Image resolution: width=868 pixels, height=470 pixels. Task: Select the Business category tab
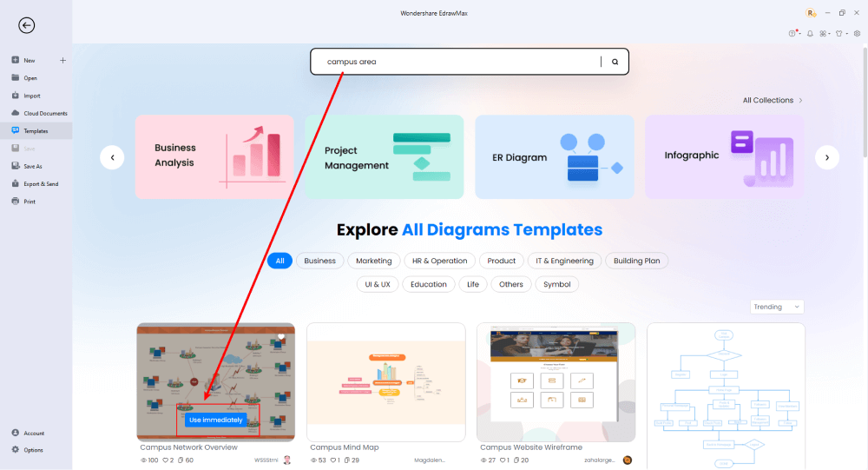tap(320, 261)
